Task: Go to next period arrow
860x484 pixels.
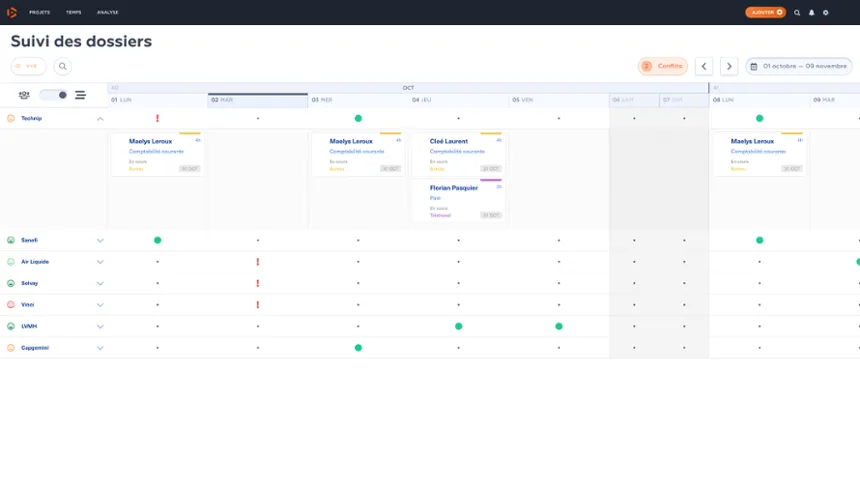Action: pyautogui.click(x=729, y=66)
